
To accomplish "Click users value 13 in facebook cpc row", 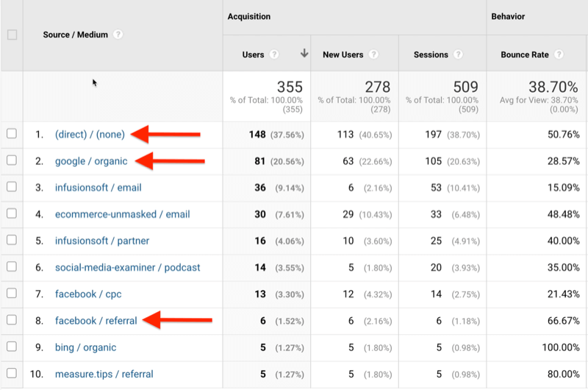I will click(260, 294).
